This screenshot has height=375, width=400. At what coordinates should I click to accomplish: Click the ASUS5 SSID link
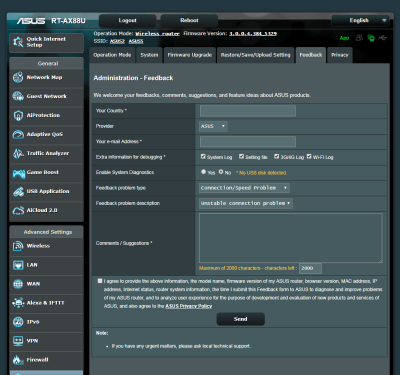(x=136, y=41)
